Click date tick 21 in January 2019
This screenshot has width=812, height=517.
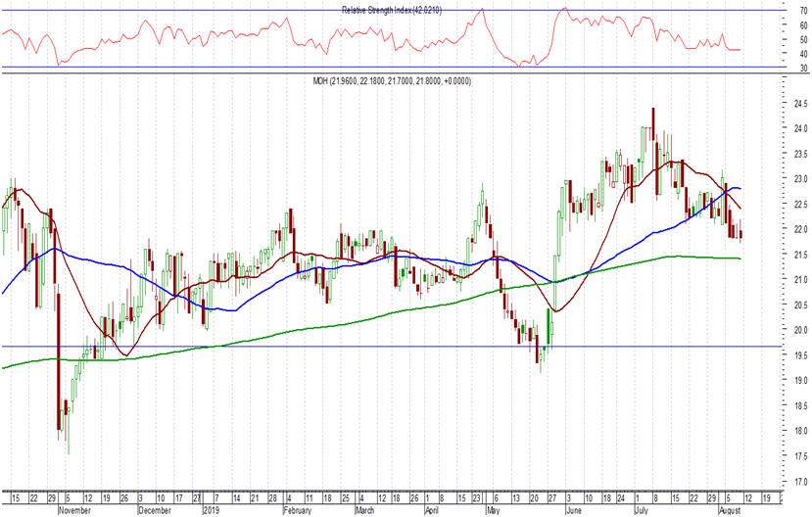(x=254, y=498)
